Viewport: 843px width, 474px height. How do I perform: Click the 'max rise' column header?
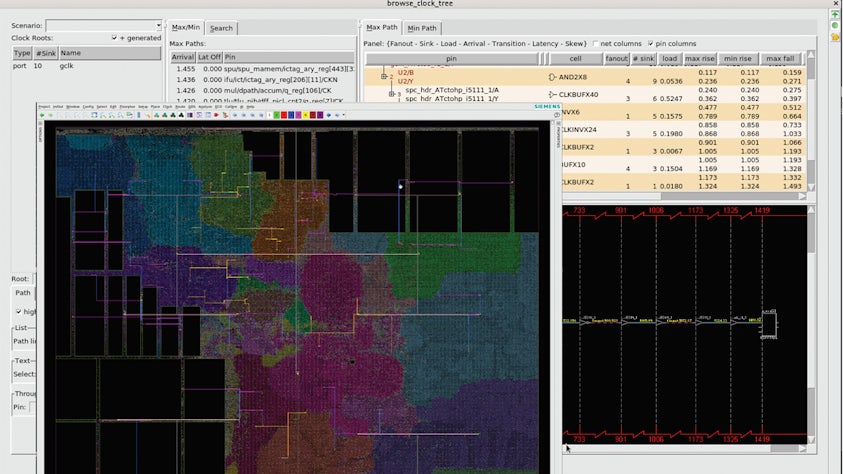pos(699,59)
